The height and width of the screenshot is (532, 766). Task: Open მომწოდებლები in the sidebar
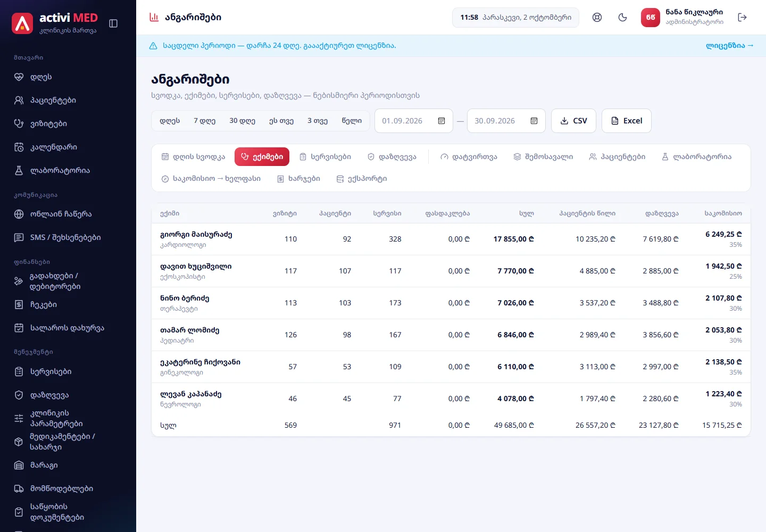pyautogui.click(x=68, y=489)
